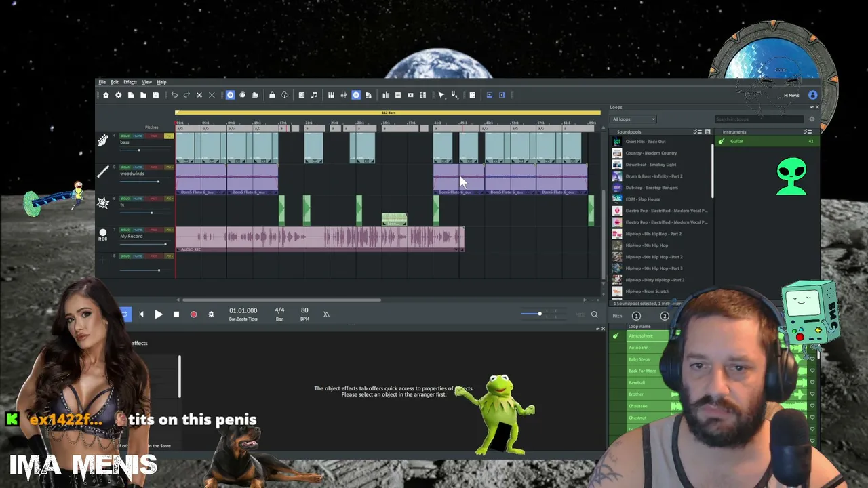Click the cloud download icon
The width and height of the screenshot is (868, 488).
tap(284, 95)
